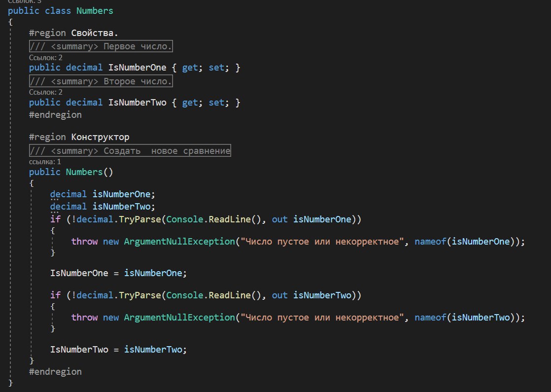Open the references CodeLens above the IsNumberTwo property
Image resolution: width=551 pixels, height=392 pixels.
click(x=45, y=92)
